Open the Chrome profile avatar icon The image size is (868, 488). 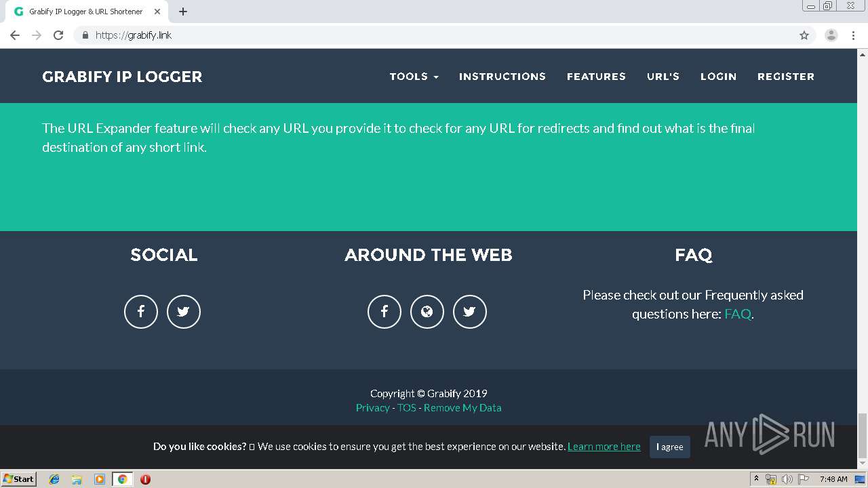pos(831,35)
